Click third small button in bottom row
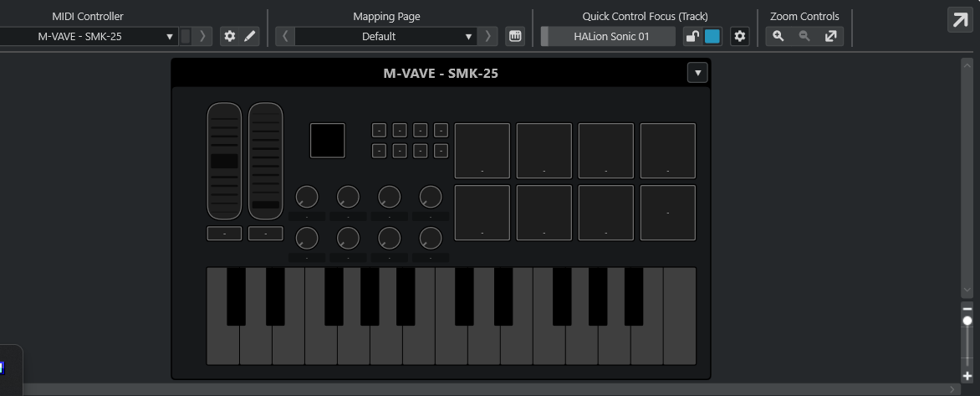This screenshot has height=396, width=980. (x=420, y=151)
